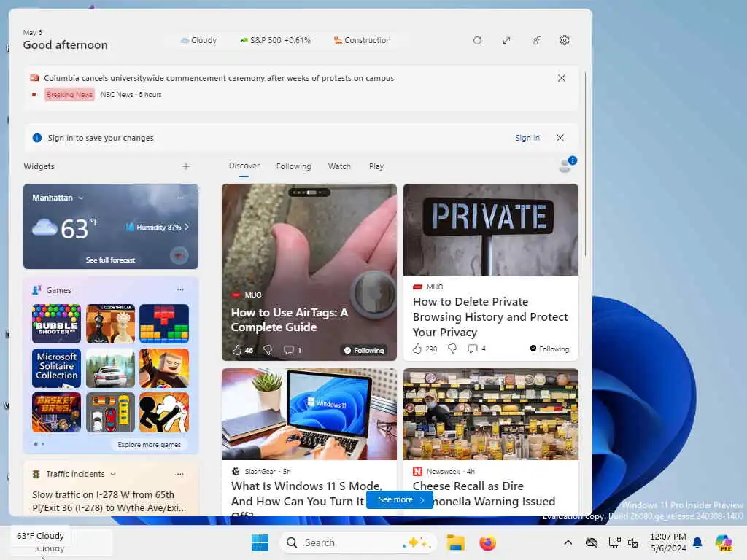Image resolution: width=747 pixels, height=560 pixels.
Task: Like the Private Browsing article
Action: tap(417, 349)
